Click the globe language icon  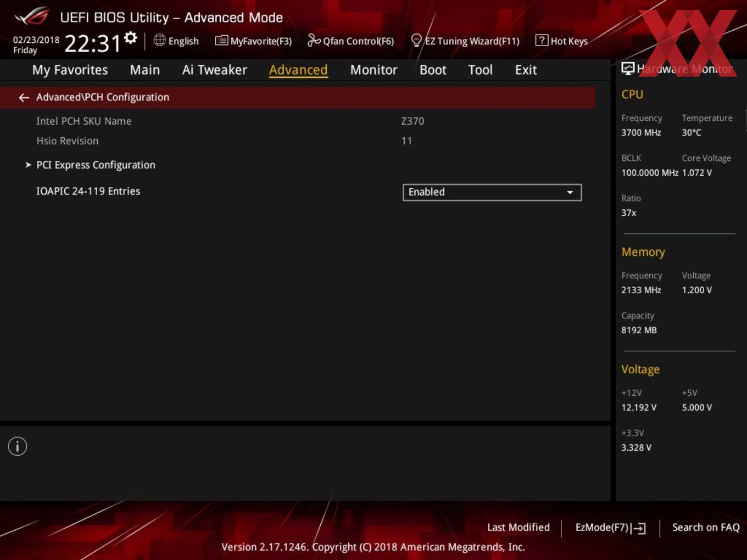(x=159, y=40)
